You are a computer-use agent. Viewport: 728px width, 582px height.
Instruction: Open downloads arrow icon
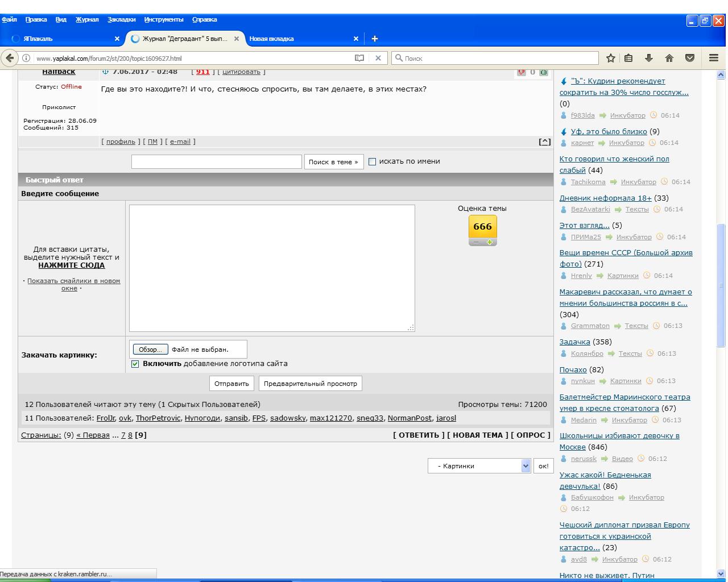tap(648, 58)
